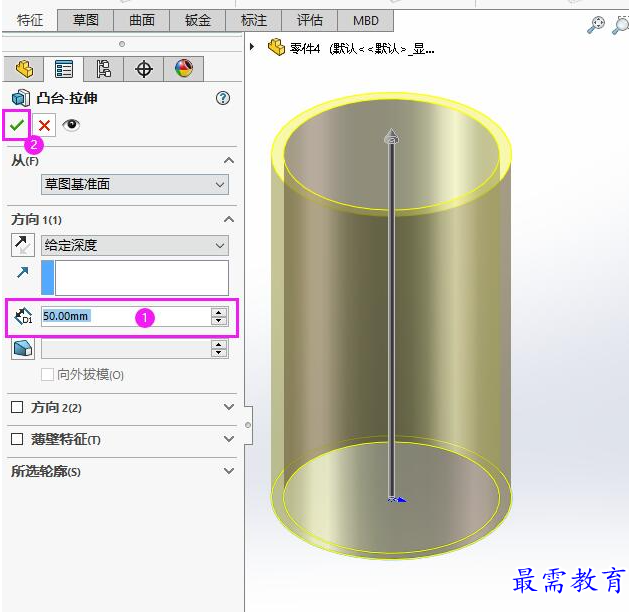The width and height of the screenshot is (634, 612).
Task: Click the 所选轮廓(S) section label
Action: 46,471
